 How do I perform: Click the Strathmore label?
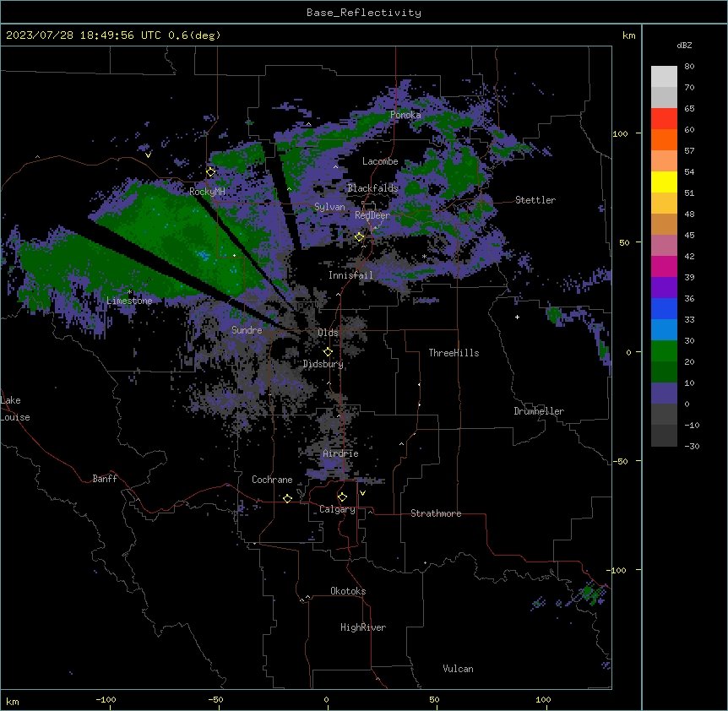(x=436, y=513)
